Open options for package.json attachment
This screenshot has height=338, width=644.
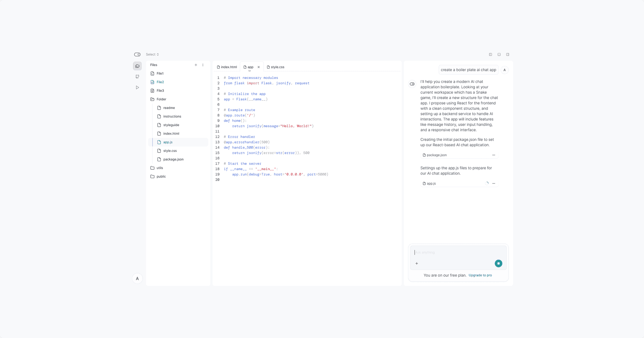click(x=494, y=155)
